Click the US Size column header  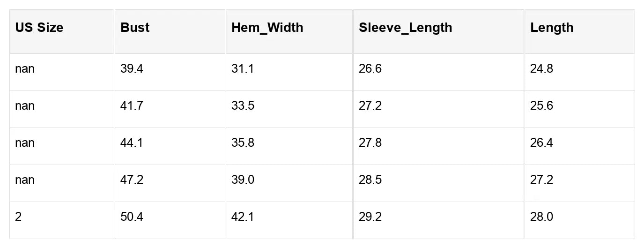pyautogui.click(x=39, y=28)
